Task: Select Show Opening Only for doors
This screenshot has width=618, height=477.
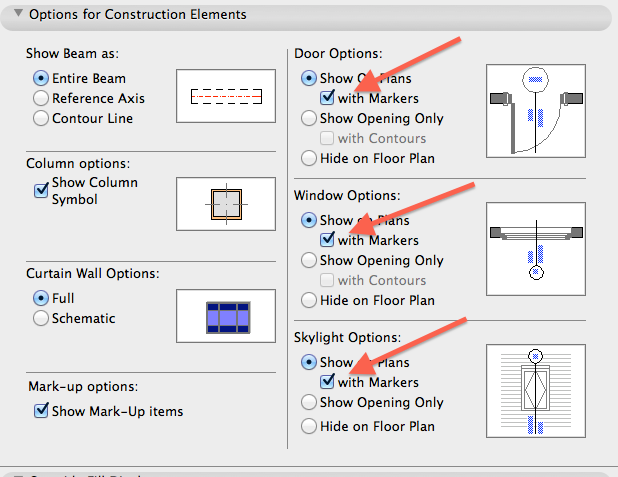Action: point(308,118)
